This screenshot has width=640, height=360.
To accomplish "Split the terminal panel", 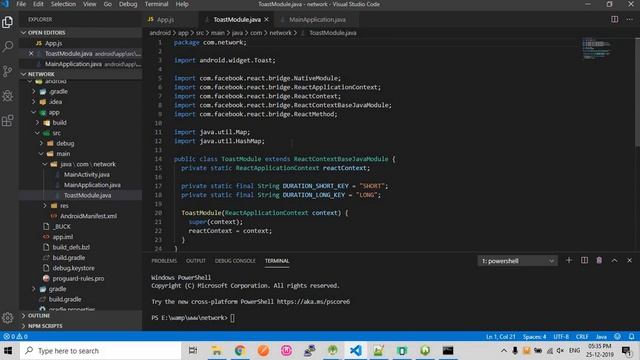I will tap(584, 260).
